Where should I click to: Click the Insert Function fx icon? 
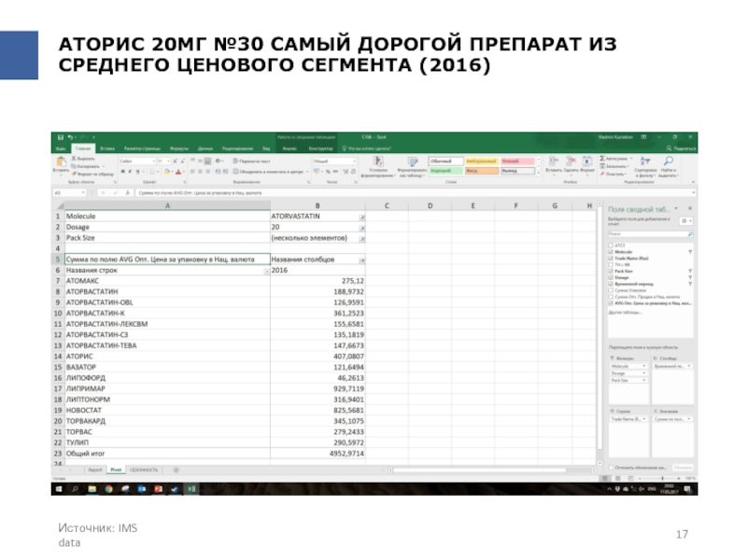click(128, 192)
